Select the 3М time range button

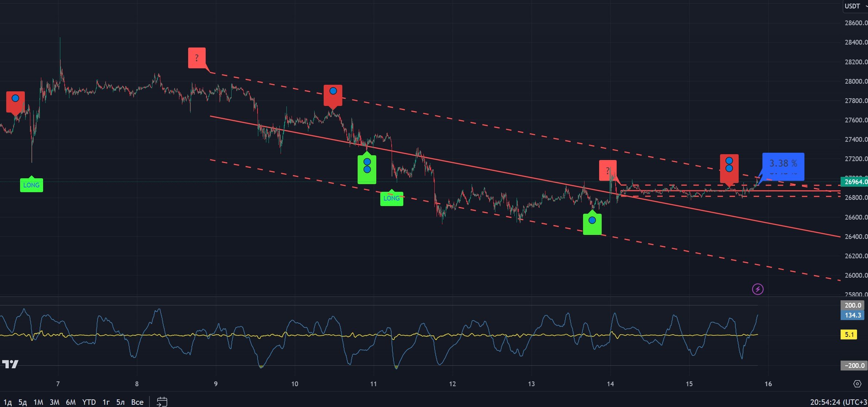[54, 402]
